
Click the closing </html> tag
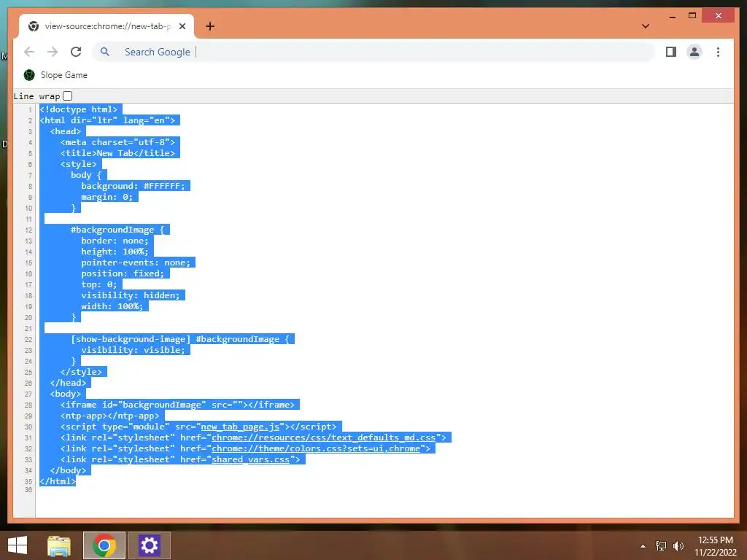[x=58, y=481]
